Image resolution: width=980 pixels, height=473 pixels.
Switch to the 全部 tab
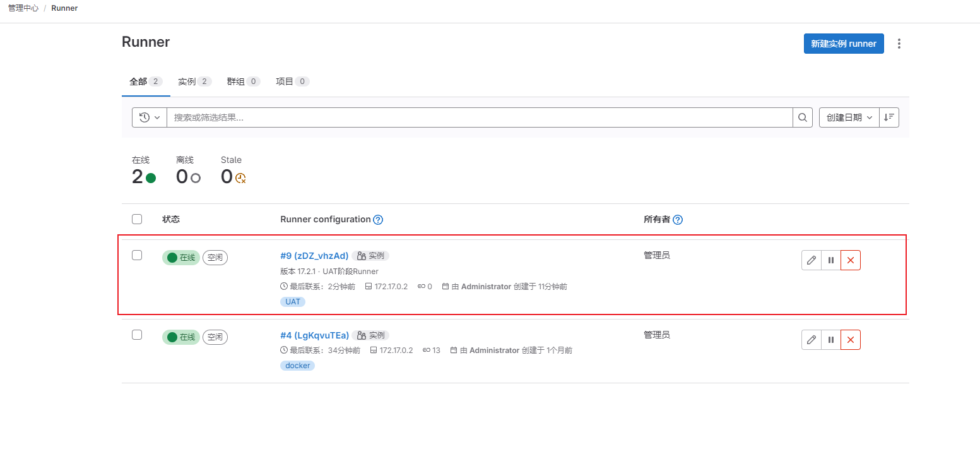pos(146,81)
